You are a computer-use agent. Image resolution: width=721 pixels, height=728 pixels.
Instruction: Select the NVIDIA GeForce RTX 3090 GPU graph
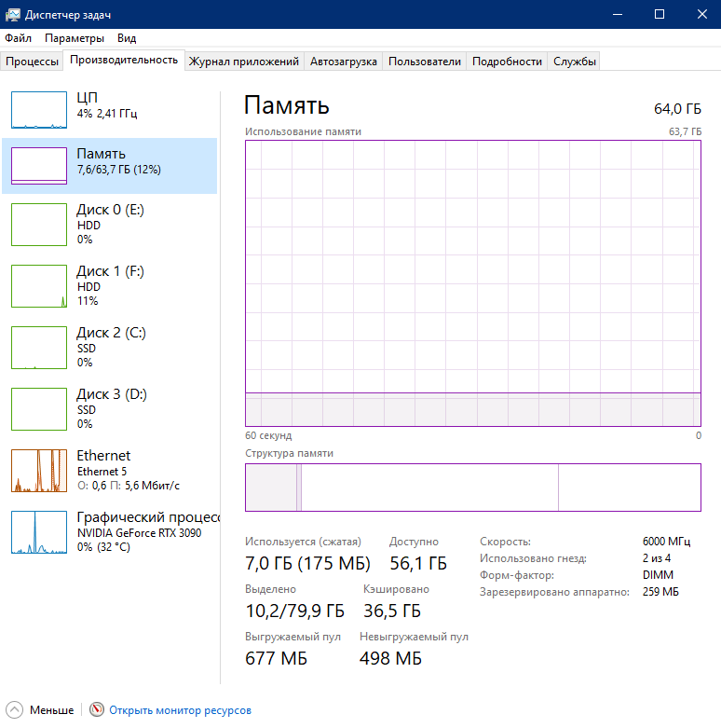tap(39, 532)
